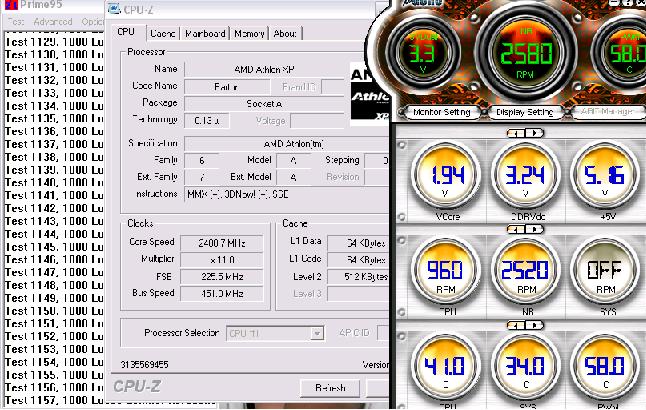Click the Prime95 log line Test 1137

[x=54, y=144]
